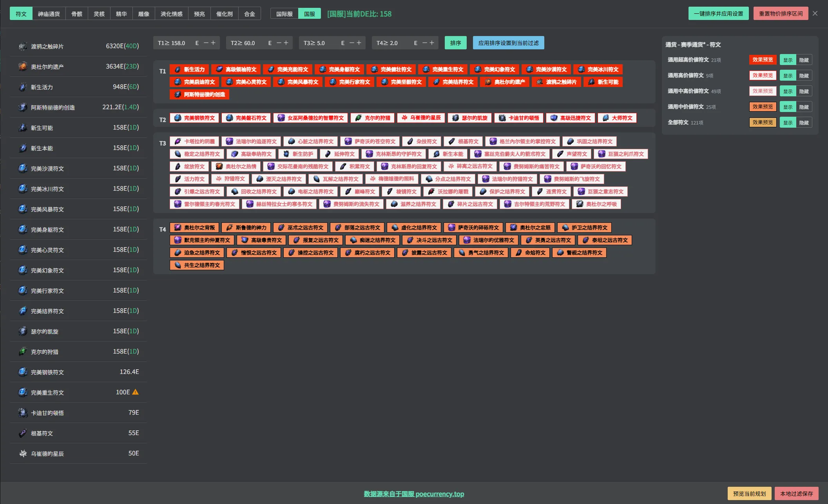Increase the T3 threshold with plus
828x504 pixels.
coord(359,43)
